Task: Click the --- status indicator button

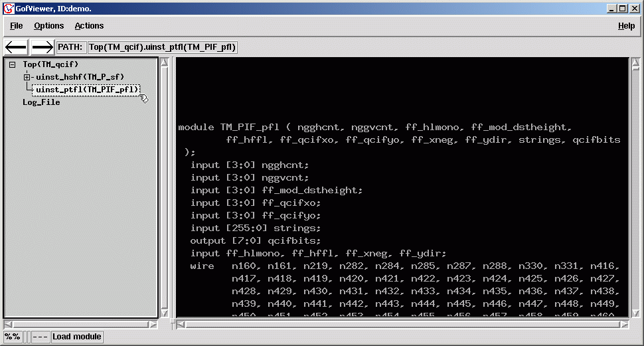Action: tap(40, 337)
